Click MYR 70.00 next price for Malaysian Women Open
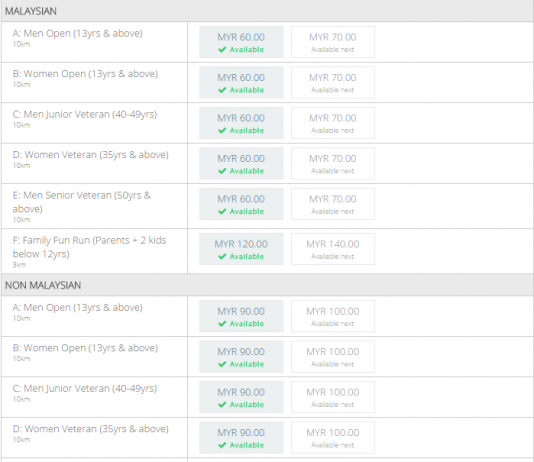The width and height of the screenshot is (534, 462). [x=333, y=82]
